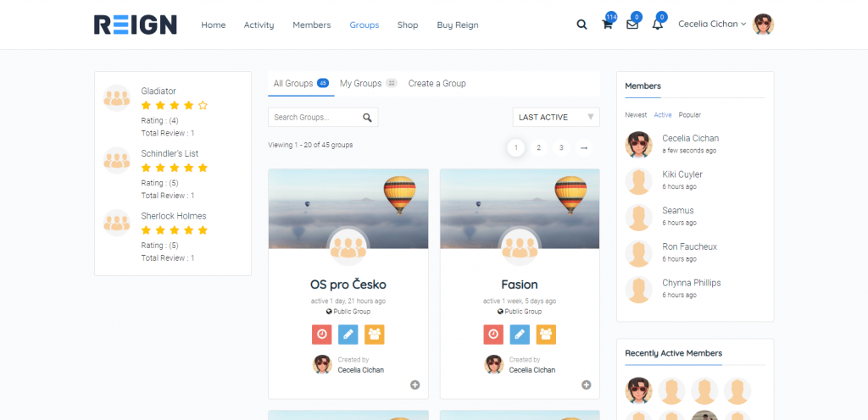
Task: Click the Gladiator star rating
Action: point(175,105)
